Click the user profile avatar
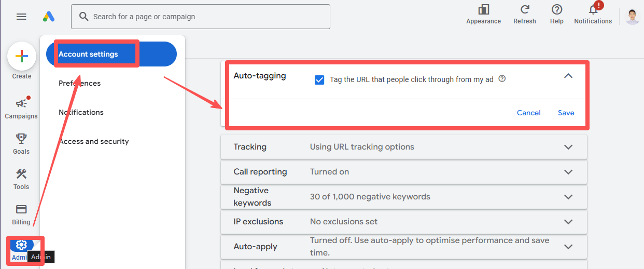644x269 pixels. click(632, 17)
